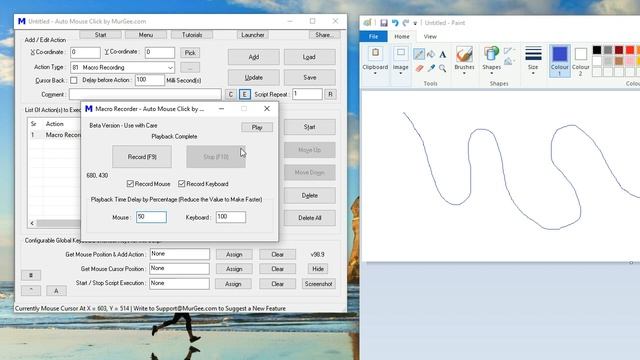
Task: Pick the black colour from the palette
Action: click(x=597, y=50)
